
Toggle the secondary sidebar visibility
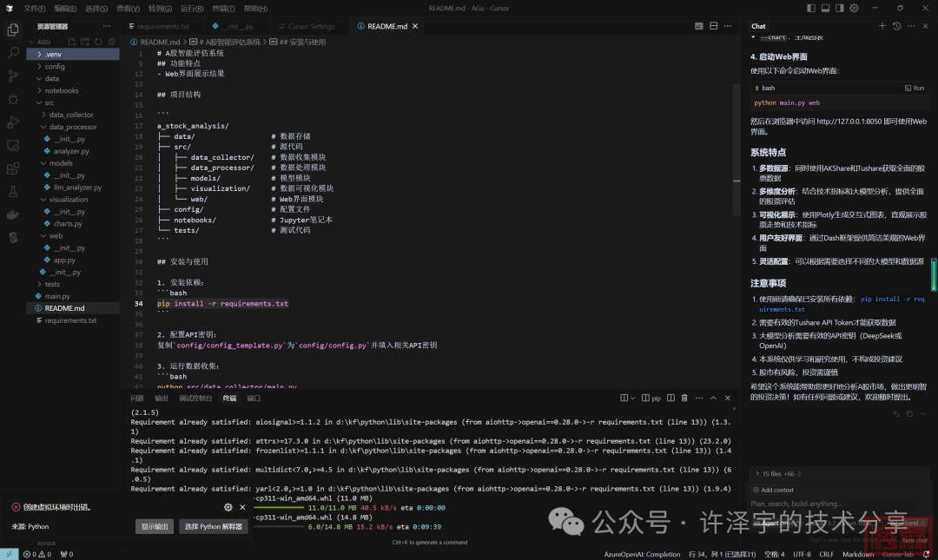840,9
